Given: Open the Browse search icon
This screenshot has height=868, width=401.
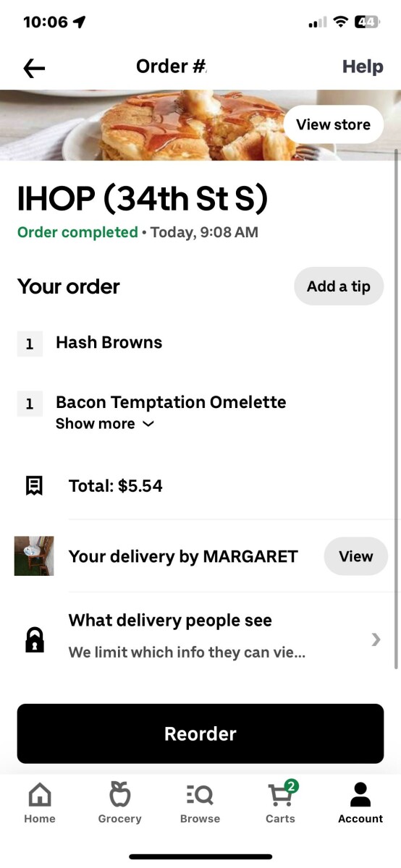Looking at the screenshot, I should [x=200, y=796].
